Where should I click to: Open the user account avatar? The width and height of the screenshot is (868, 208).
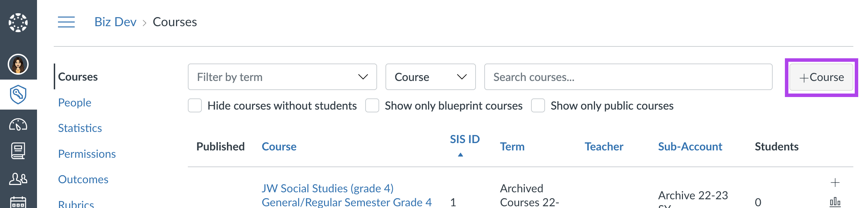18,64
